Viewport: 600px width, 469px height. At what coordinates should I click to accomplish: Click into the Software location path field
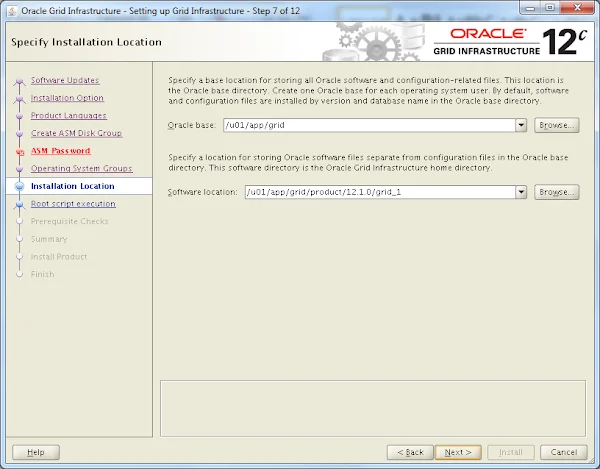pos(380,192)
